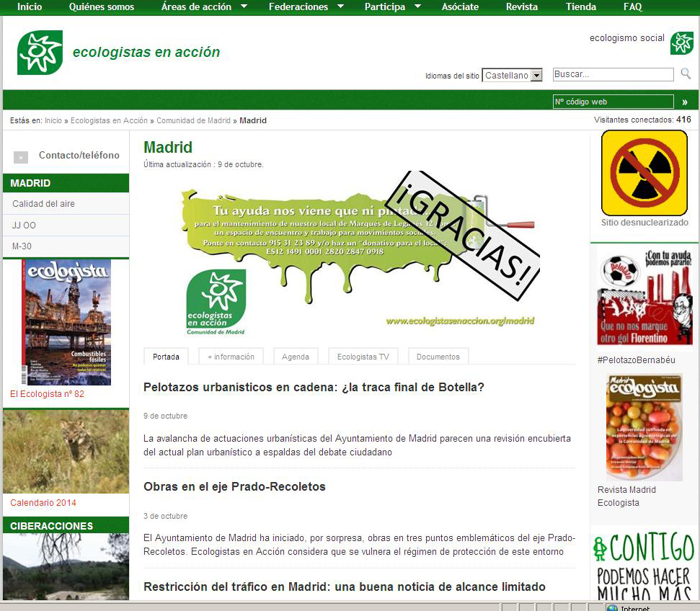Open Asóciate menu item
700x611 pixels.
(x=460, y=6)
